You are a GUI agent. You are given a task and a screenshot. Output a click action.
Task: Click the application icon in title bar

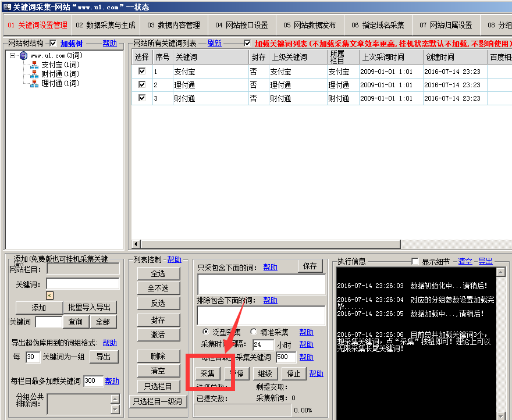7,7
